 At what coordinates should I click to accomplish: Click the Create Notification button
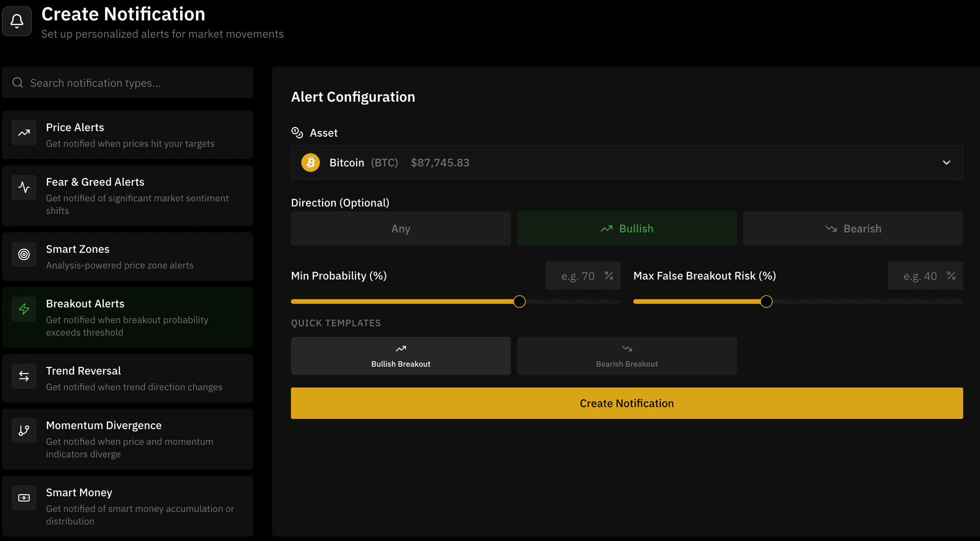[x=626, y=403]
